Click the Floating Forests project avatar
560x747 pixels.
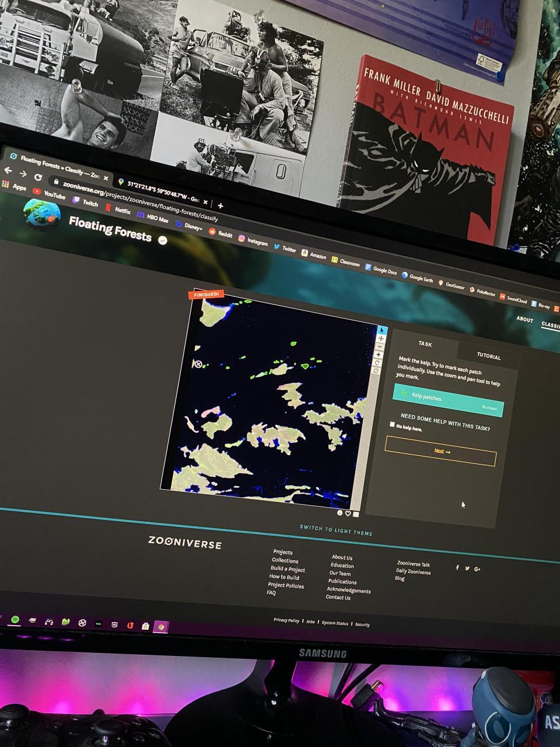point(42,214)
